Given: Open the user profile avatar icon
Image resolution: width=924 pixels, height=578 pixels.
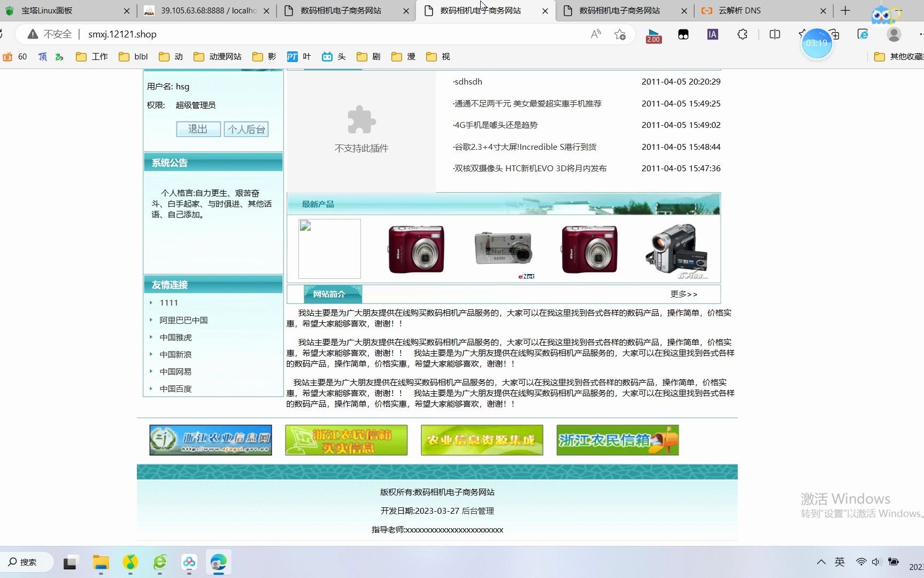Looking at the screenshot, I should (894, 34).
